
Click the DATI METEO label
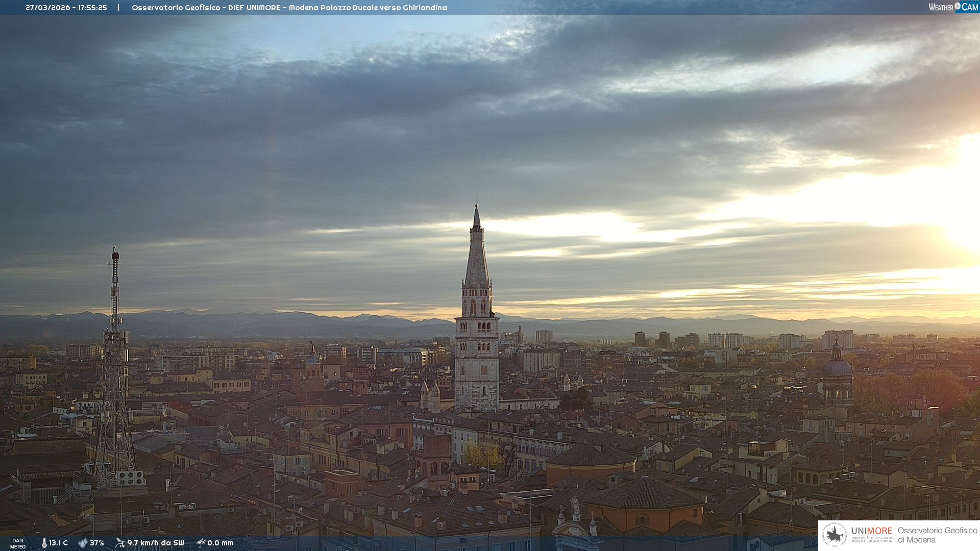18,543
